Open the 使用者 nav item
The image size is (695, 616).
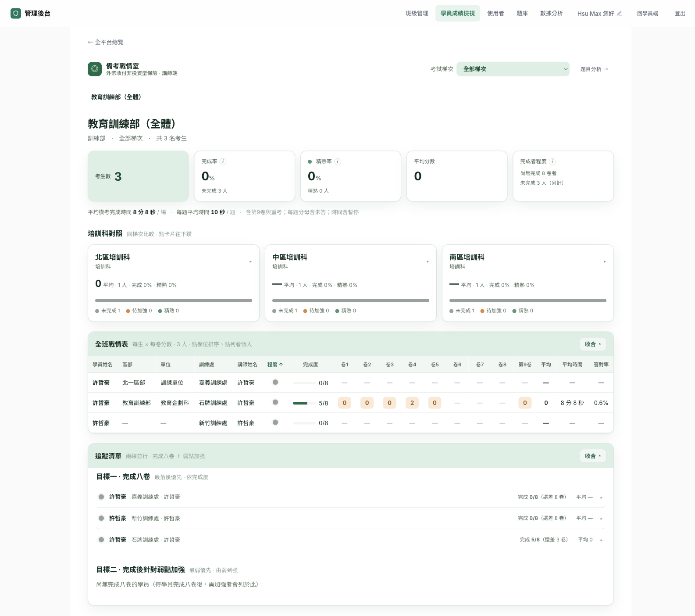click(495, 14)
